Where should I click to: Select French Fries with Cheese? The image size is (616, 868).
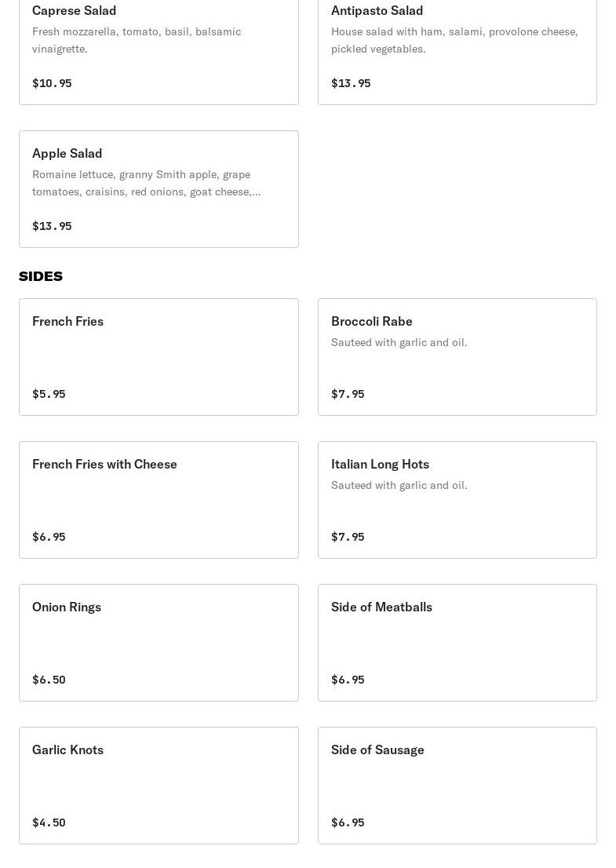coord(159,500)
